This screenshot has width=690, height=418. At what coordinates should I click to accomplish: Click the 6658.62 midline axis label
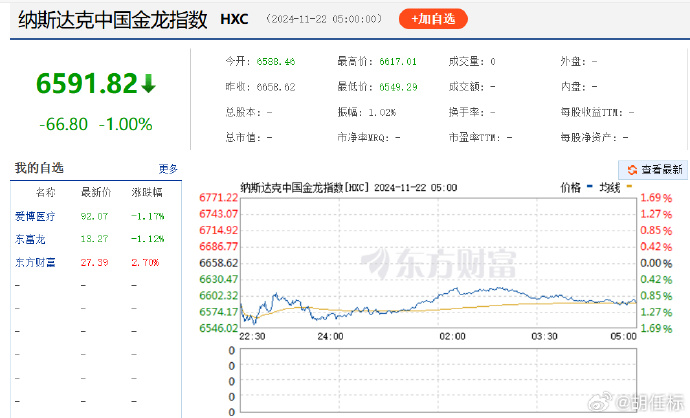pos(218,263)
